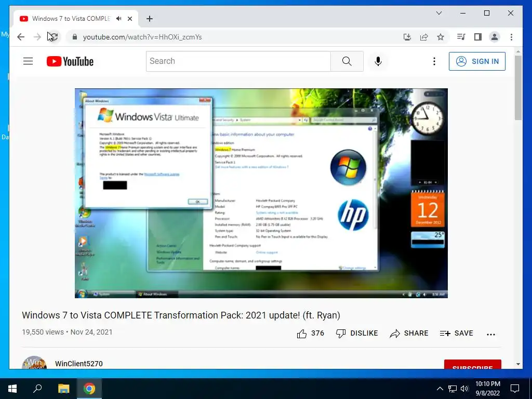Toggle Chrome side panel

point(478,37)
